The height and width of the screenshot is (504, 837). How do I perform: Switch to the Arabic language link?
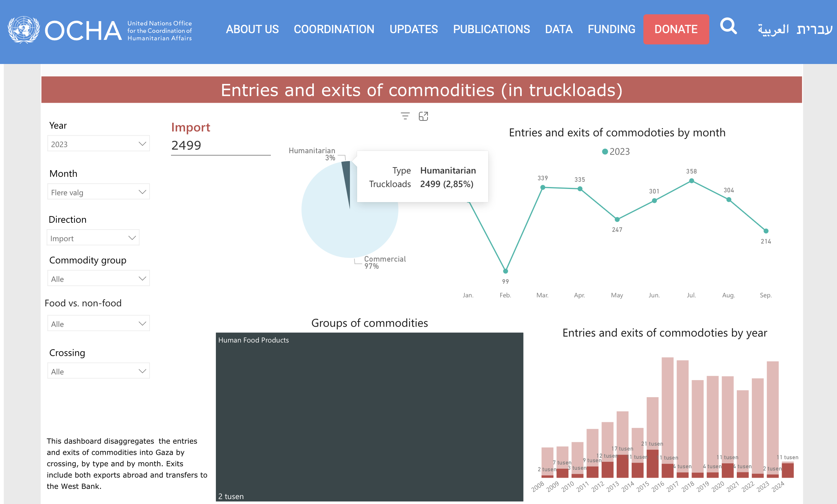[773, 29]
